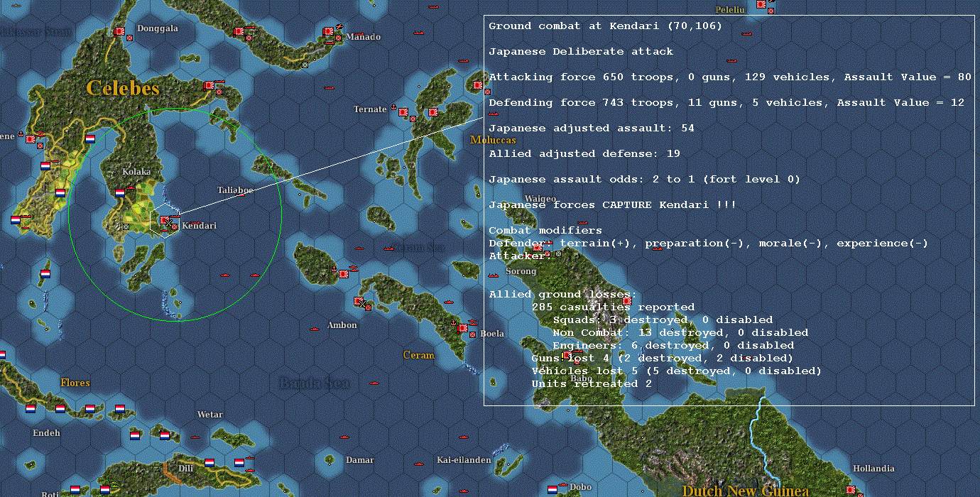This screenshot has width=980, height=497.
Task: Click the Hollandia label
Action: [x=873, y=469]
